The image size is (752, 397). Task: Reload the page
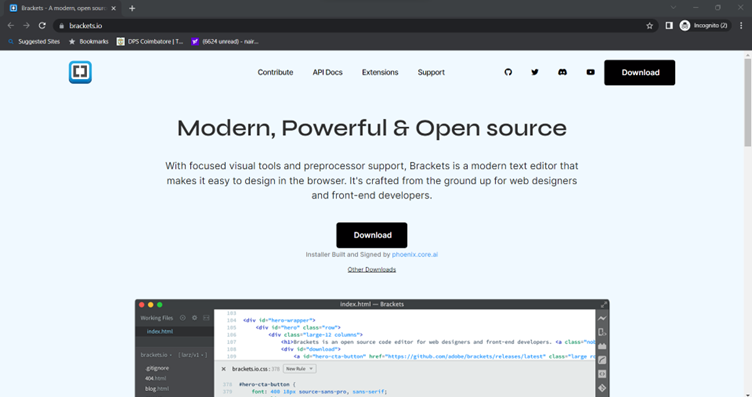pos(42,26)
